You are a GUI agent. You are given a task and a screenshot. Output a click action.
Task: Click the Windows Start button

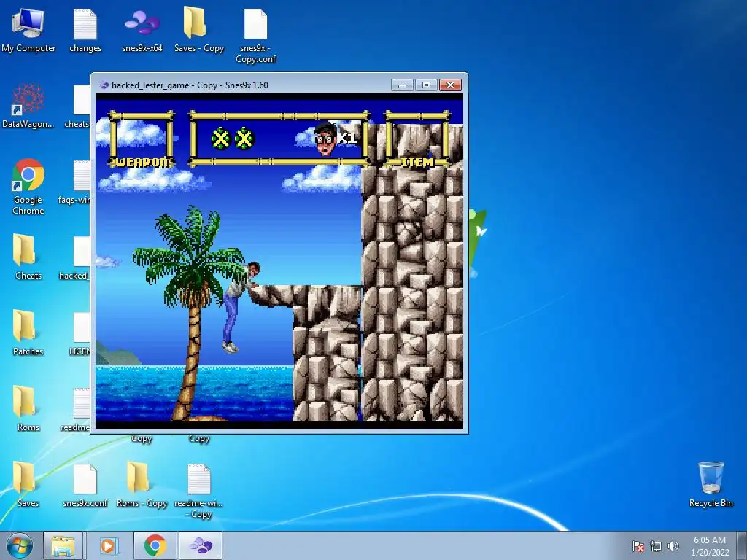coord(20,545)
